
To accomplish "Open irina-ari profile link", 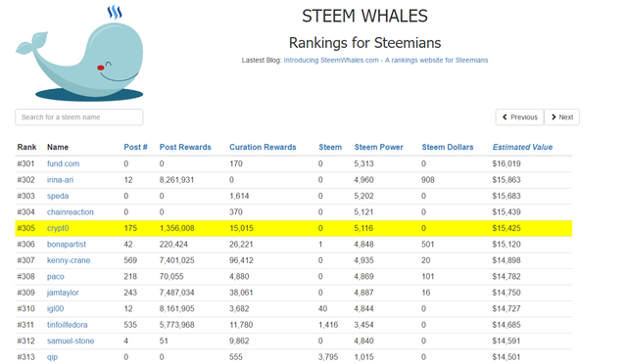I will tap(60, 180).
